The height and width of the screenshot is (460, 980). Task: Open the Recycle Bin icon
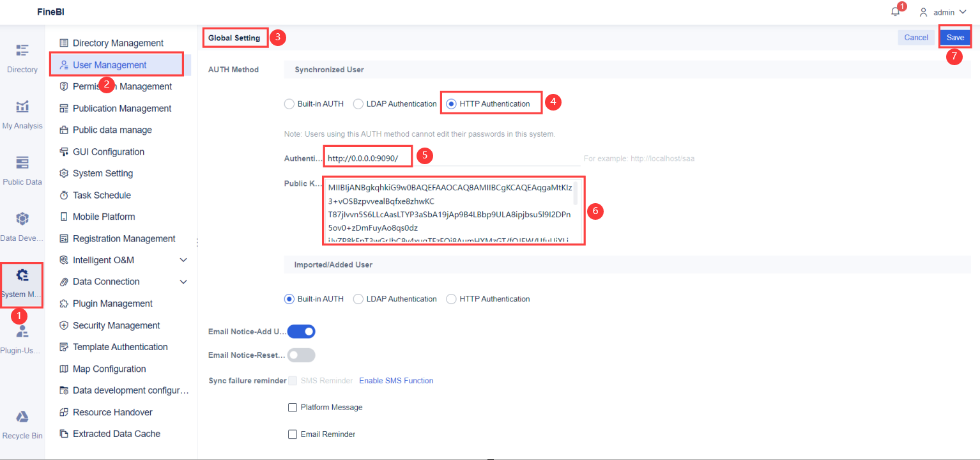click(22, 417)
